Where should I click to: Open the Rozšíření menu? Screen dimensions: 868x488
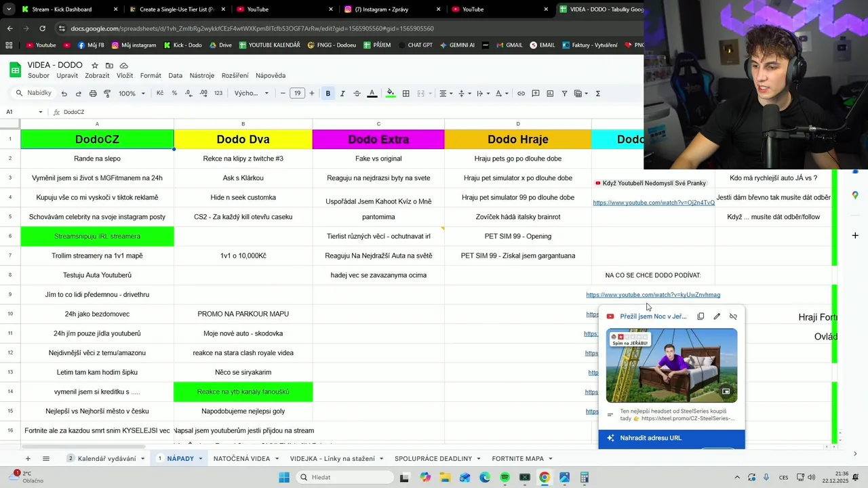(235, 75)
